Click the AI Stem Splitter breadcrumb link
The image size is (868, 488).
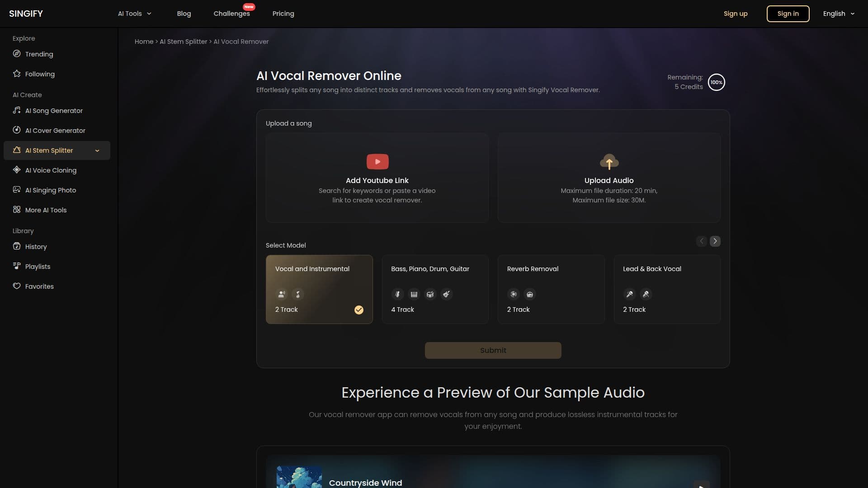tap(183, 42)
